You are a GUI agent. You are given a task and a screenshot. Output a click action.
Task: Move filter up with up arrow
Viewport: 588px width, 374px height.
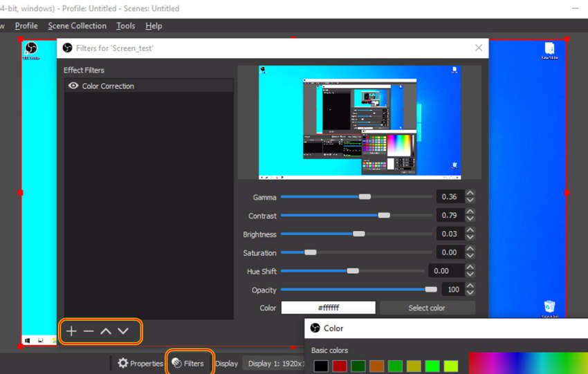point(106,331)
